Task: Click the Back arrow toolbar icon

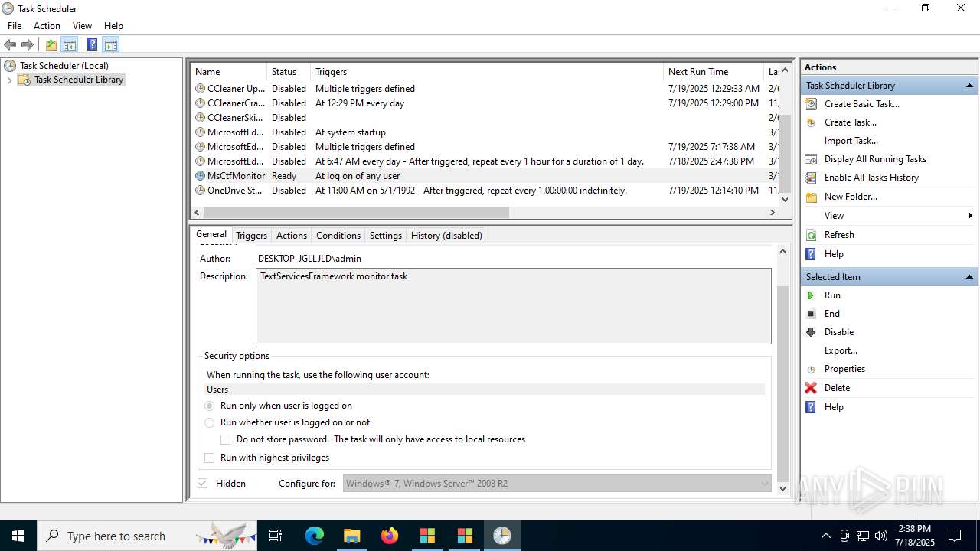Action: click(x=10, y=44)
